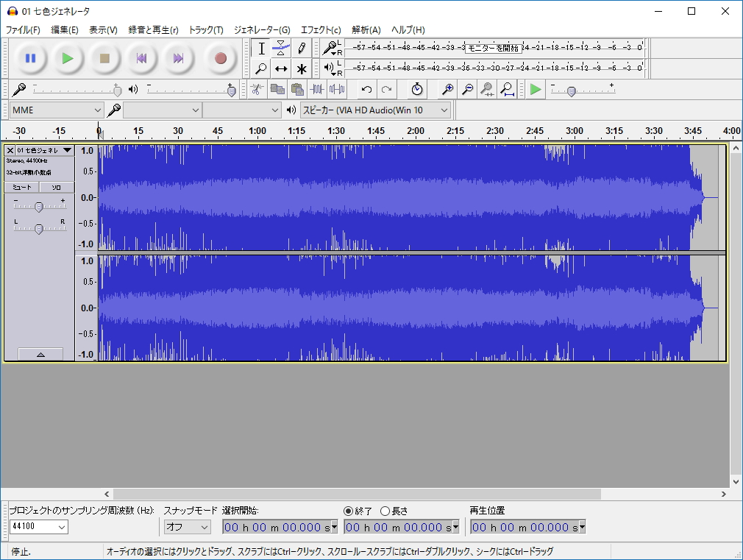This screenshot has width=743, height=560.
Task: Select the Selection tool
Action: coord(261,49)
